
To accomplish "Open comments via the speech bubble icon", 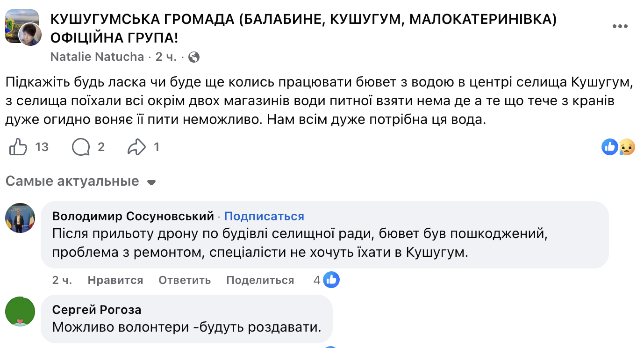I will pos(81,147).
